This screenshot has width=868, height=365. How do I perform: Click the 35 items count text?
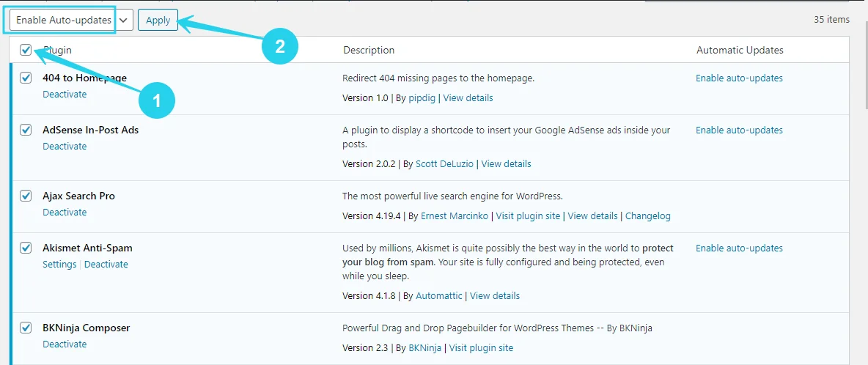pos(831,19)
